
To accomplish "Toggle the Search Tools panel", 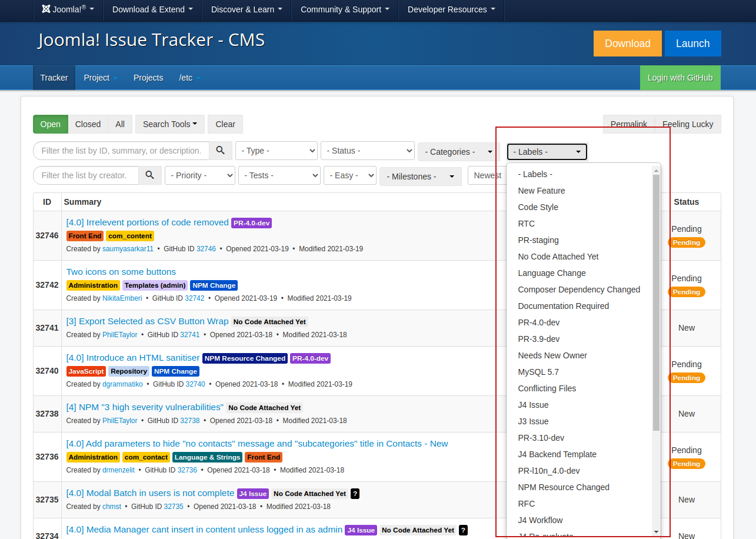I will coord(170,124).
